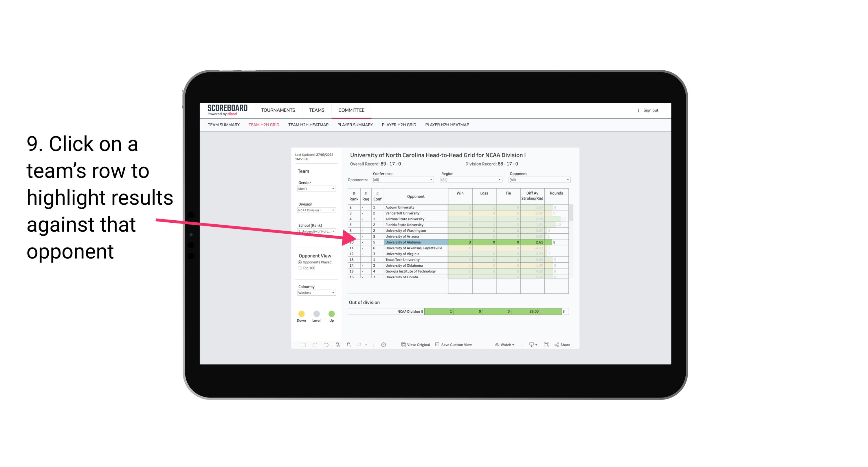Click the screen layout resize icon

tap(546, 345)
